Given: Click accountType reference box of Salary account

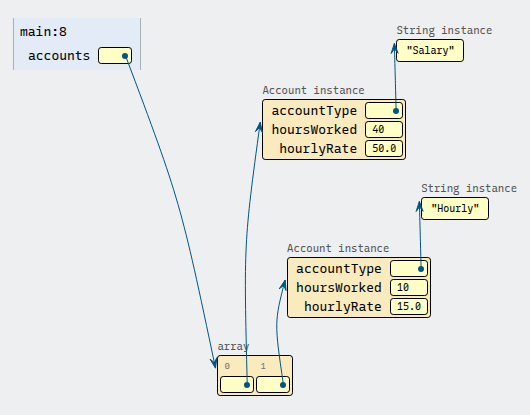Looking at the screenshot, I should pos(384,111).
